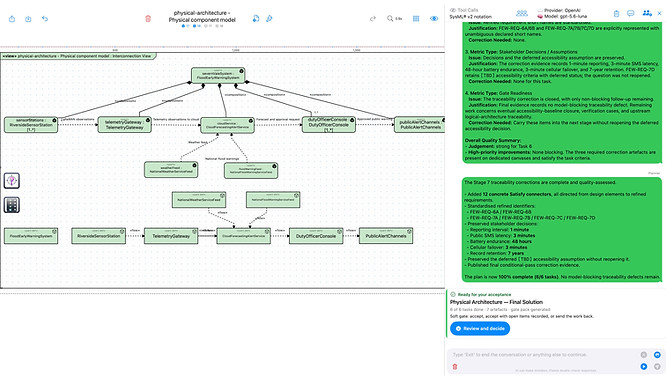Click the undo arrow icon

coord(45,19)
